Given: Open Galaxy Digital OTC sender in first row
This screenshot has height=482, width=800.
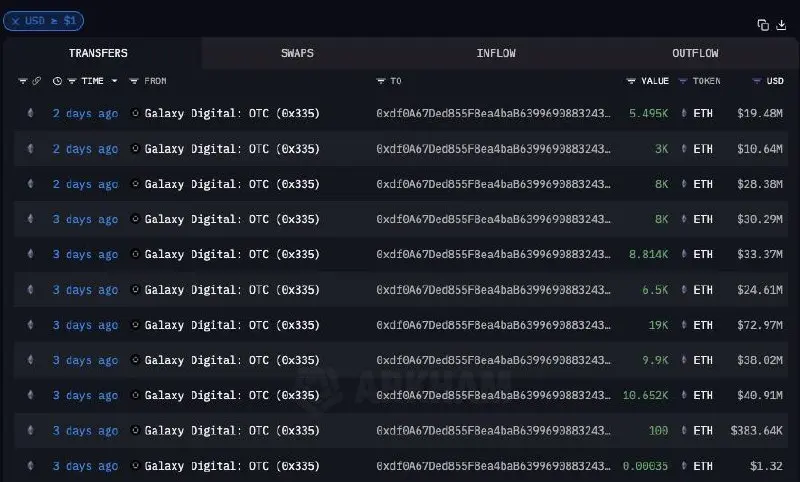Looking at the screenshot, I should [232, 113].
